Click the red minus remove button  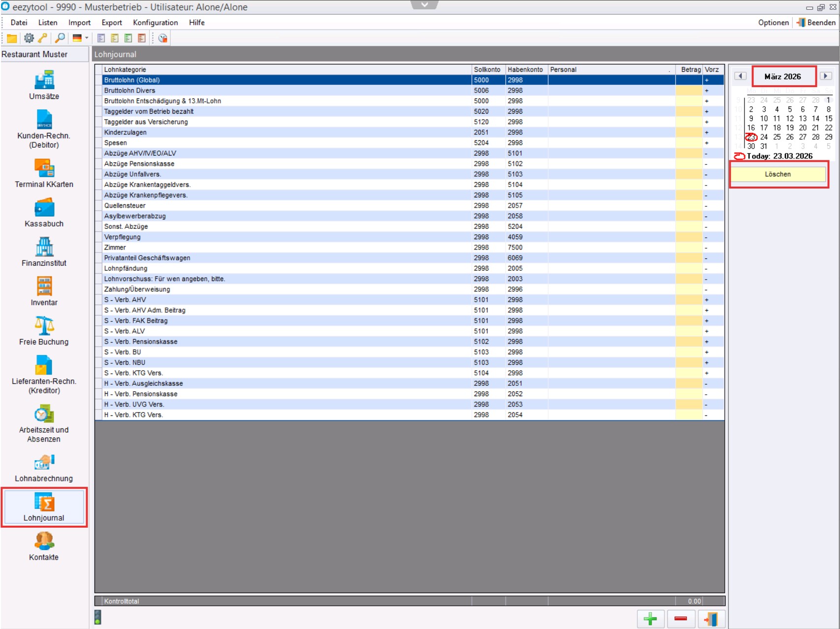[681, 619]
